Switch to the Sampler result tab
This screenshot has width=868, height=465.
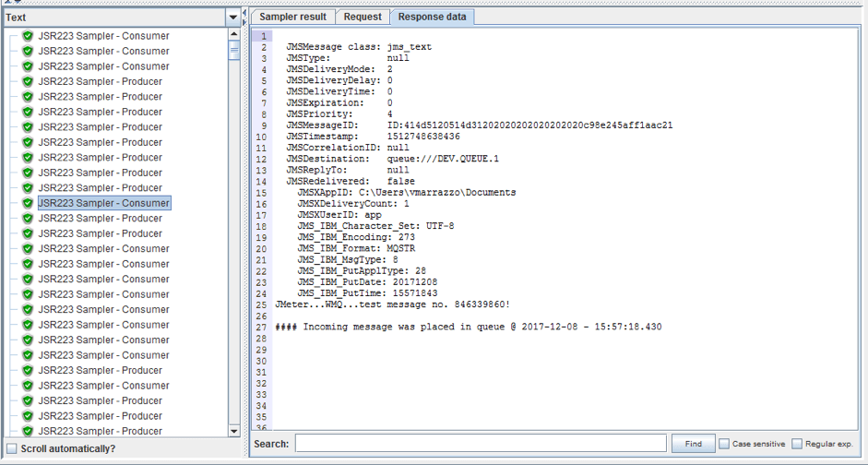pos(292,17)
